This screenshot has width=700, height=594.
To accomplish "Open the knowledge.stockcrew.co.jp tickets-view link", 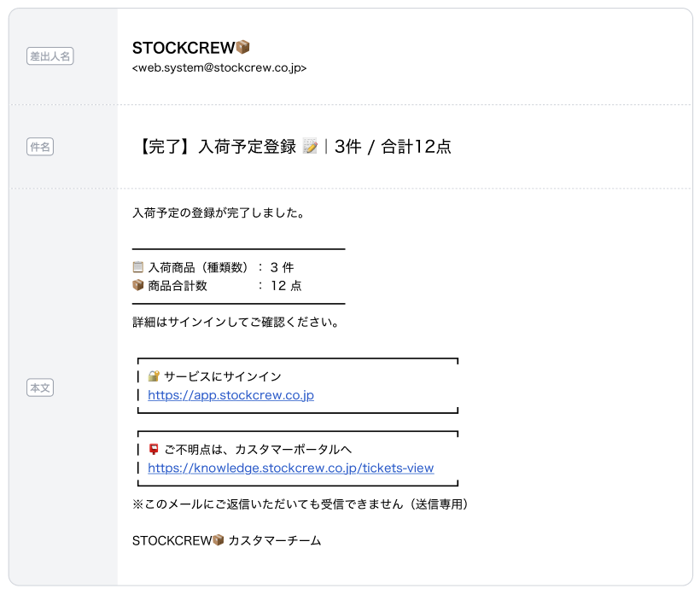I will [x=290, y=468].
